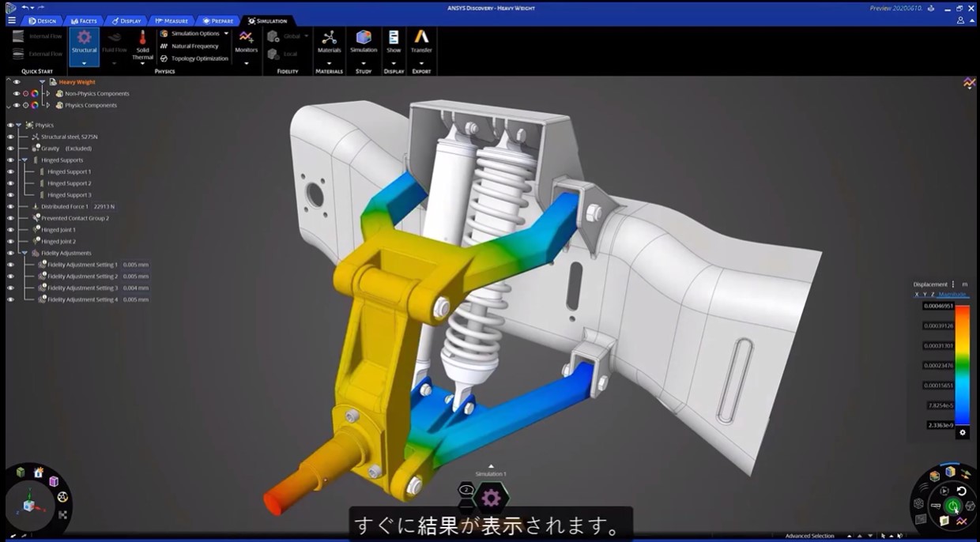Click the purple cube in navigation wheel
The width and height of the screenshot is (980, 542).
pos(54,481)
